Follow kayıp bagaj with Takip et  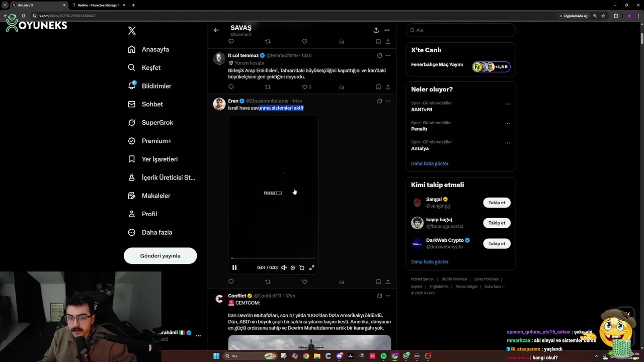point(497,223)
